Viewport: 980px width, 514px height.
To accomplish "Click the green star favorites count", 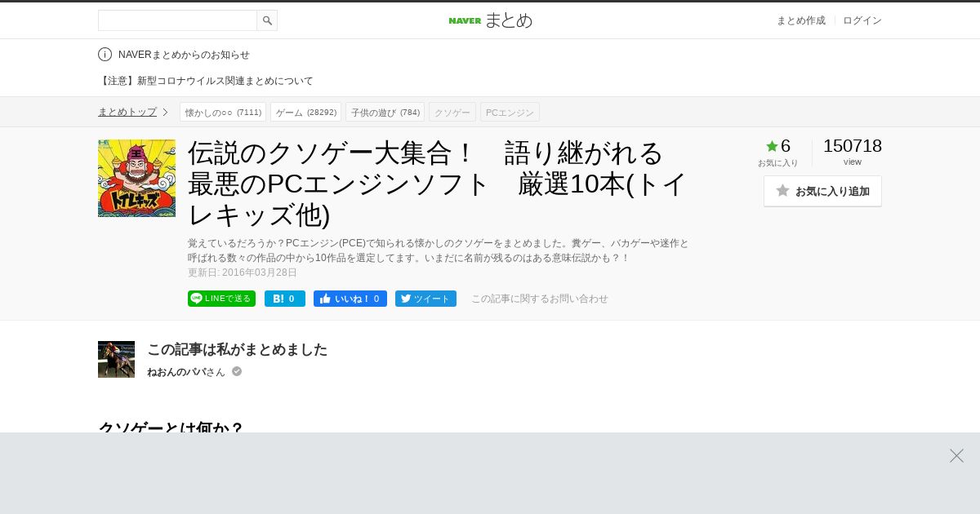I will 777,146.
